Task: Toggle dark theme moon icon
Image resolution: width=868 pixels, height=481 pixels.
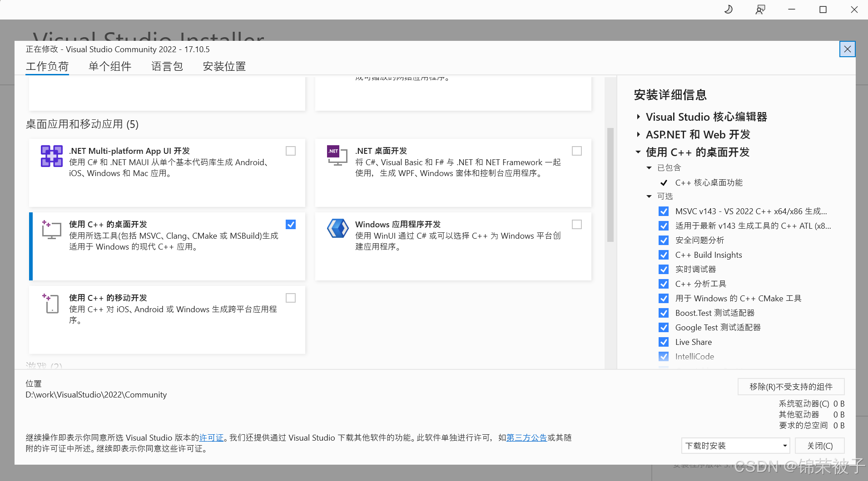Action: [728, 9]
